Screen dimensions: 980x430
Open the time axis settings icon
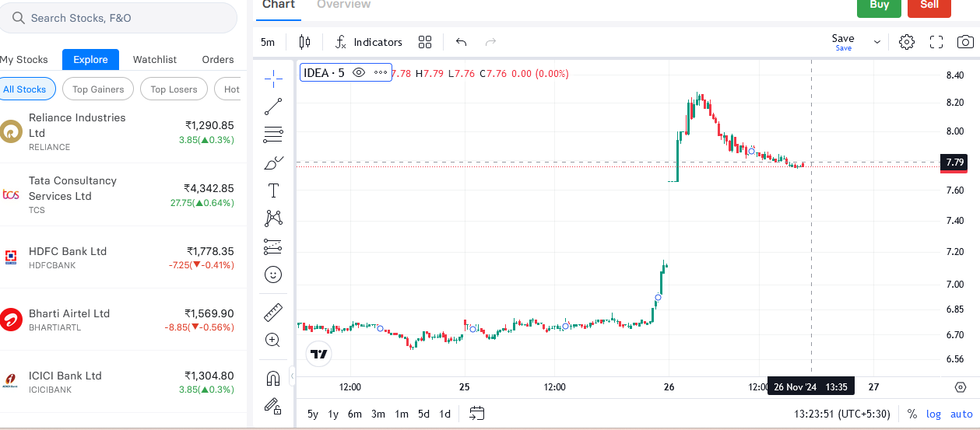tap(961, 386)
